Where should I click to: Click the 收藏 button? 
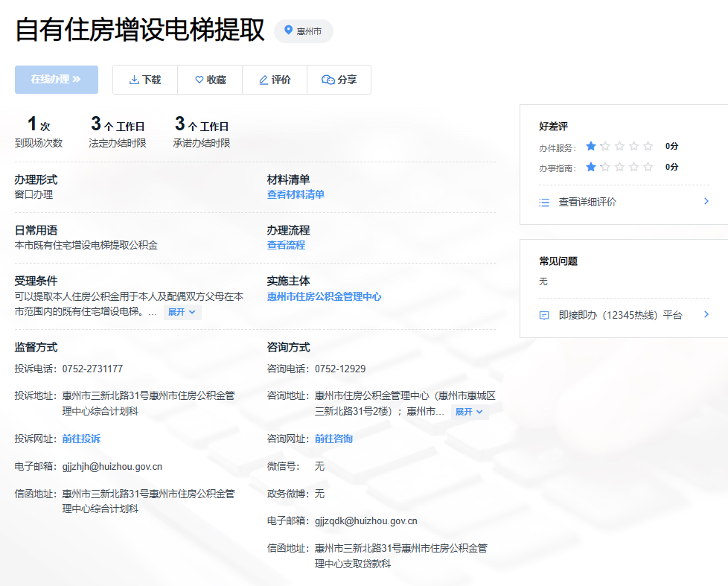(210, 80)
